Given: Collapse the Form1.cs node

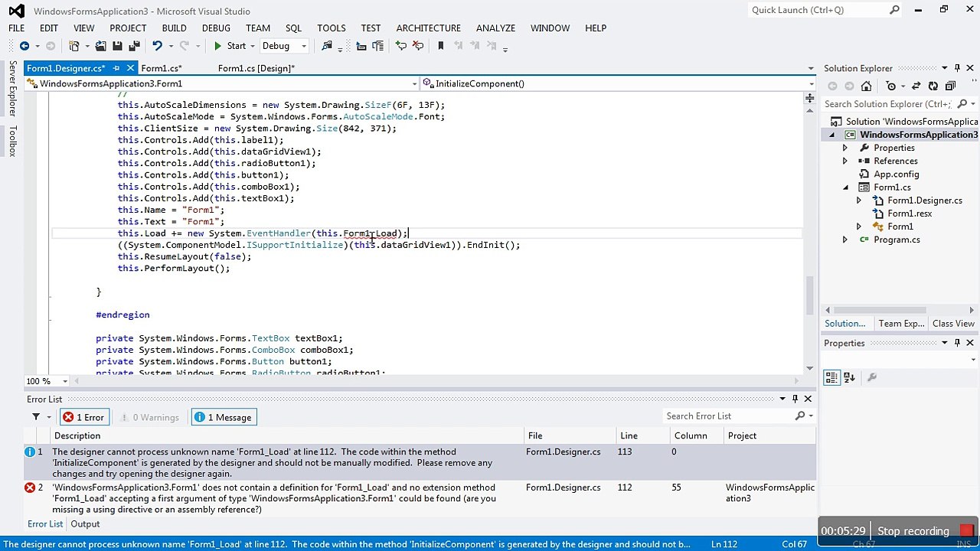Looking at the screenshot, I should tap(845, 187).
